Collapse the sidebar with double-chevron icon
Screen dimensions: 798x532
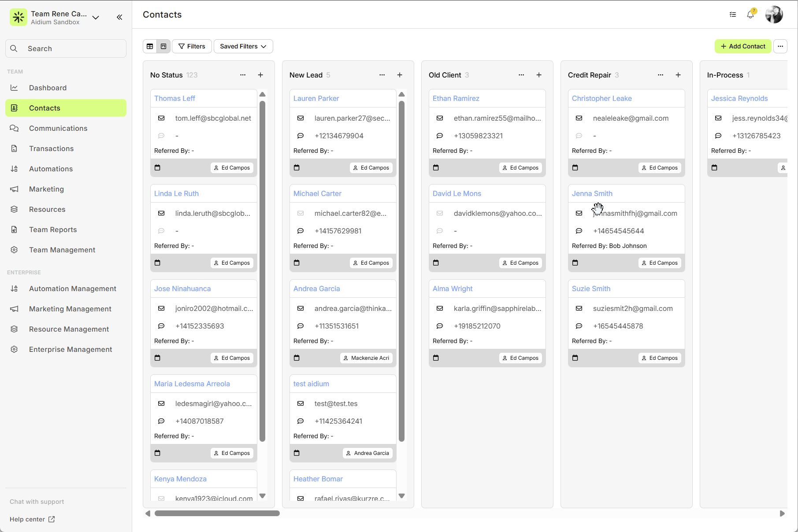tap(119, 17)
